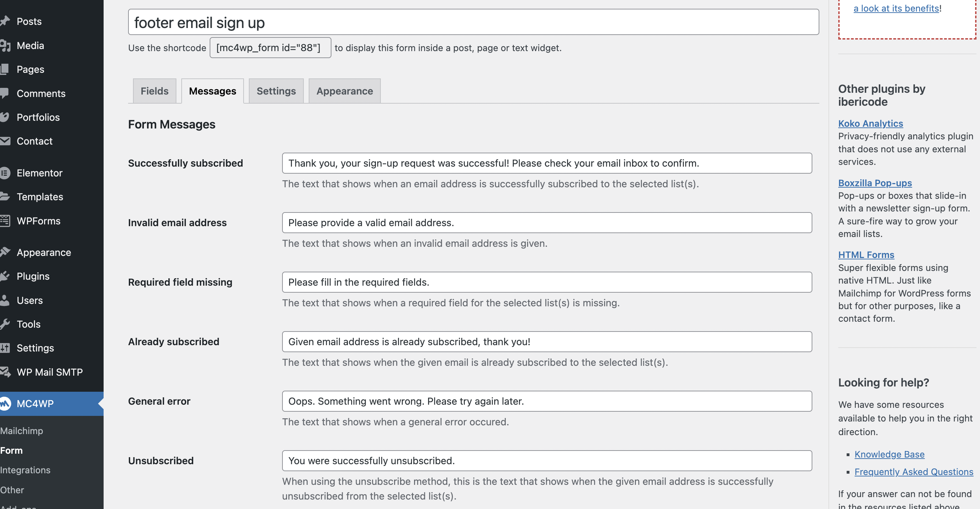This screenshot has width=980, height=509.
Task: Click the Media icon in sidebar
Action: [5, 46]
